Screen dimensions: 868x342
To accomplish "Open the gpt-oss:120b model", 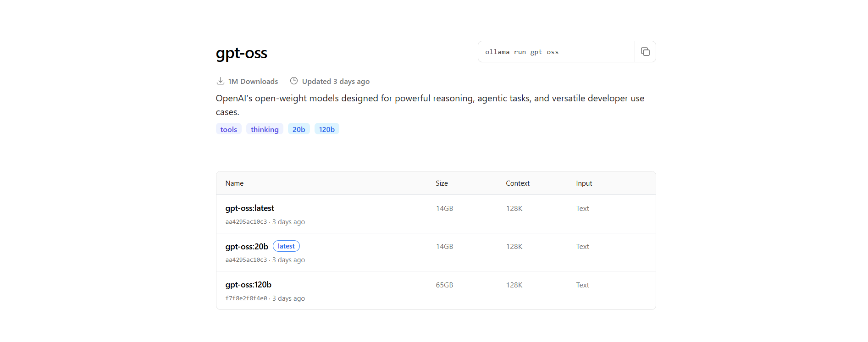I will click(248, 285).
